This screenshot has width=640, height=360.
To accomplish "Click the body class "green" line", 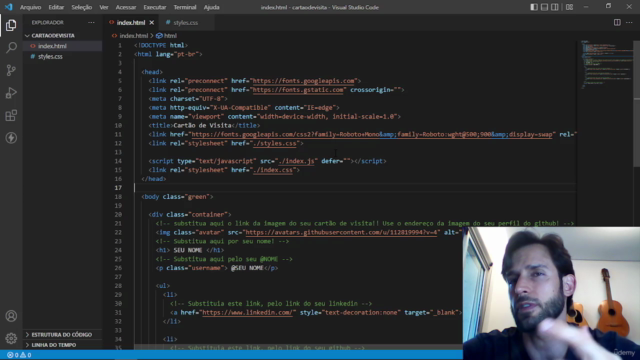I will click(177, 197).
